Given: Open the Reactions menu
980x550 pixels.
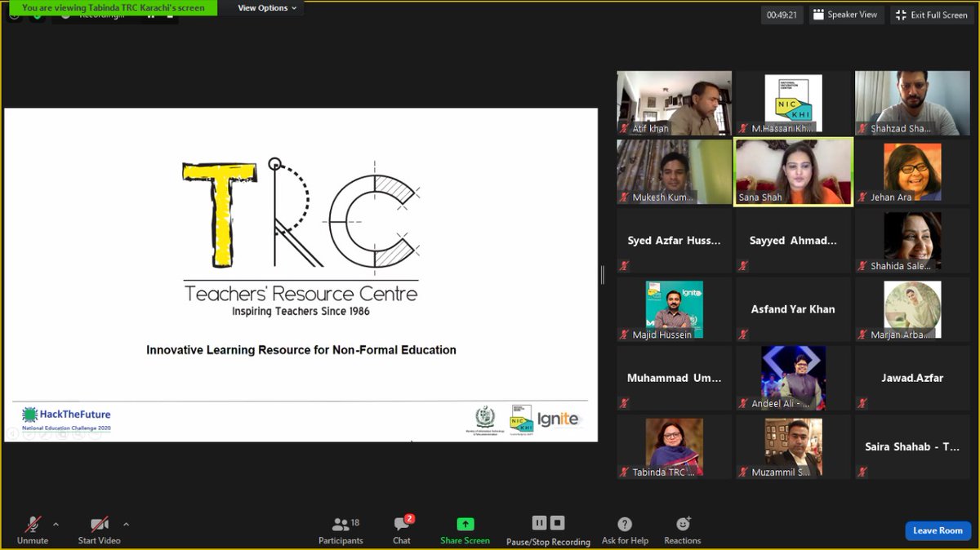Looking at the screenshot, I should point(683,530).
